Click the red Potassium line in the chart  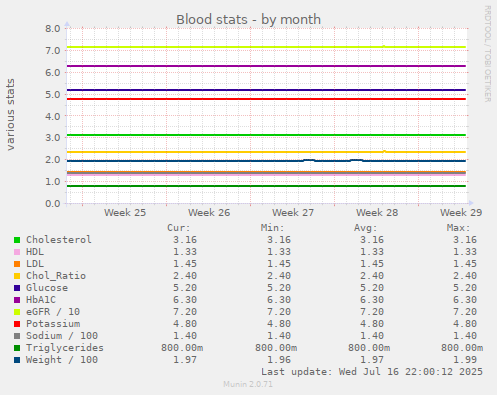[x=266, y=99]
